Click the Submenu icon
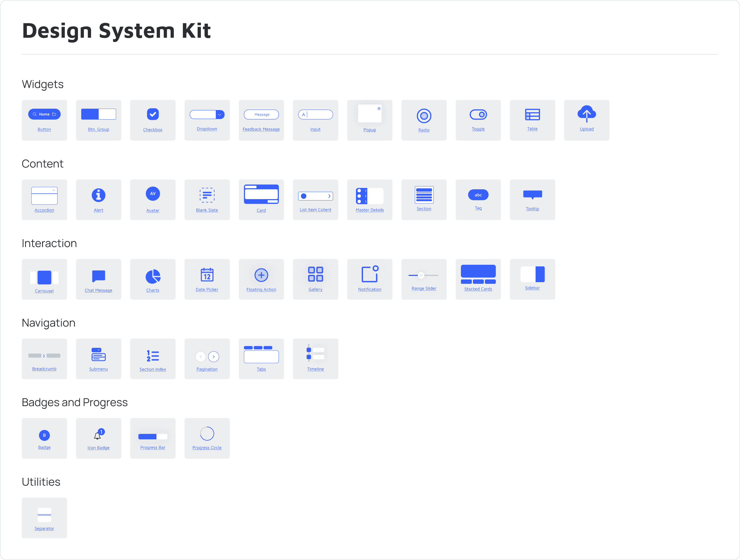740x560 pixels. pos(98,355)
